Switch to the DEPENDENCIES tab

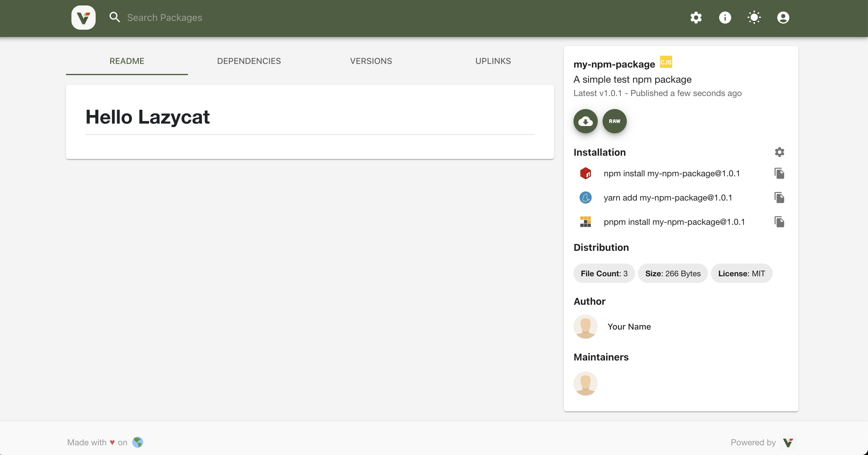point(249,61)
